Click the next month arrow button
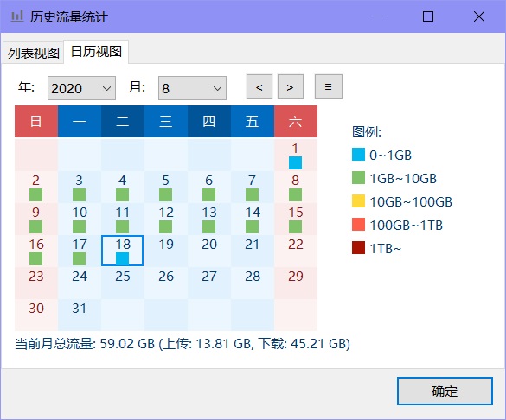This screenshot has height=420, width=506. point(291,86)
